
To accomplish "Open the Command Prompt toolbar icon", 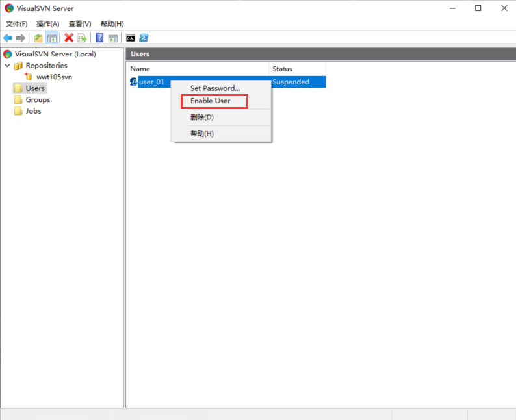I will tap(131, 38).
